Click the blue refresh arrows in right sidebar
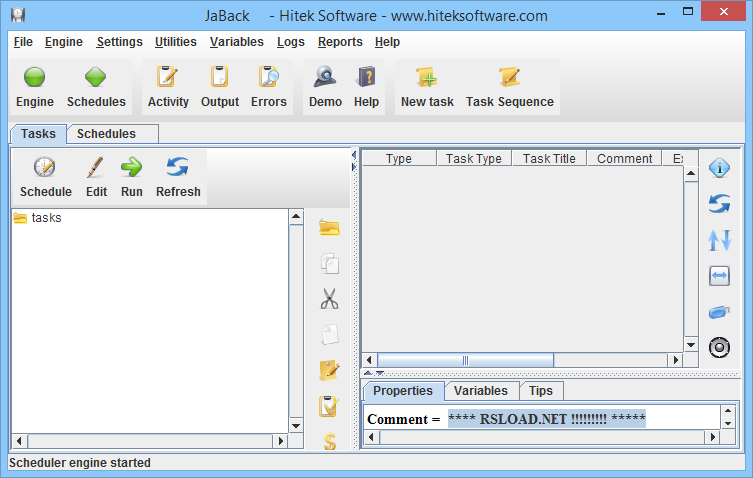 (719, 204)
